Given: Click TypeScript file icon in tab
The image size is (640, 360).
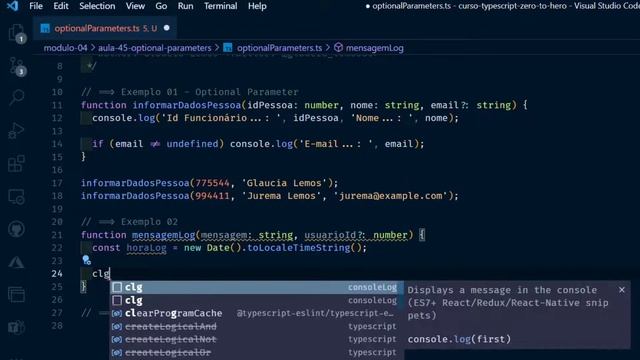Looking at the screenshot, I should [x=45, y=28].
